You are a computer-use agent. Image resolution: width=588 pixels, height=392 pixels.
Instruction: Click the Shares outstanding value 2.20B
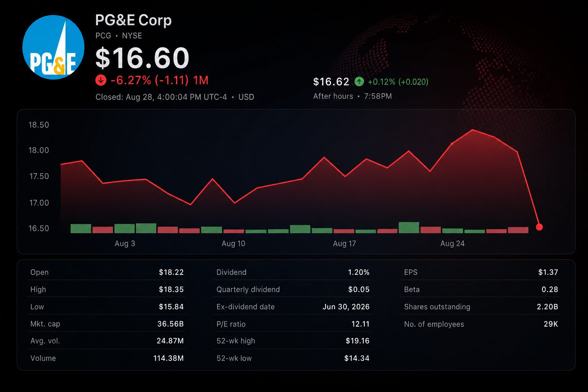547,307
